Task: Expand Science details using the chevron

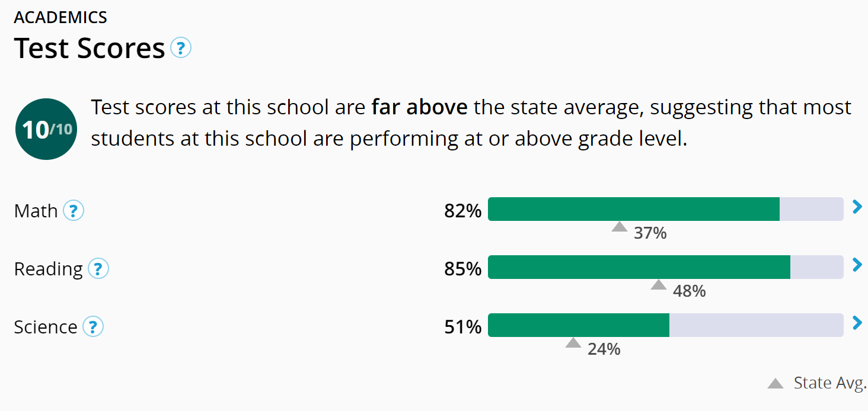Action: 857,323
